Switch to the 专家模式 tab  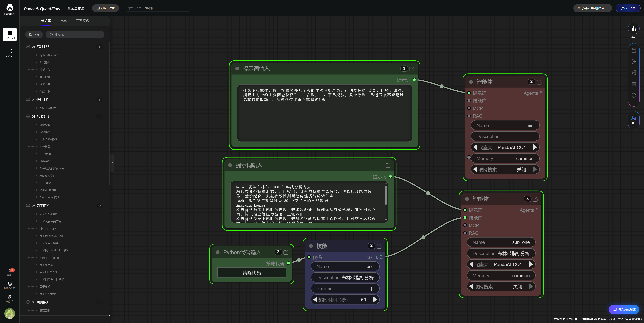[82, 20]
